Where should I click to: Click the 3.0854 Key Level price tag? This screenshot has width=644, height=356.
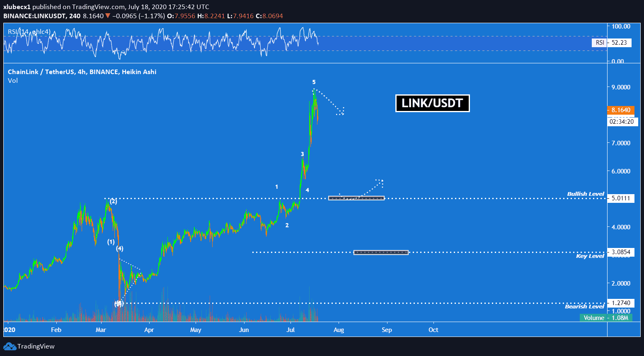[x=620, y=252]
